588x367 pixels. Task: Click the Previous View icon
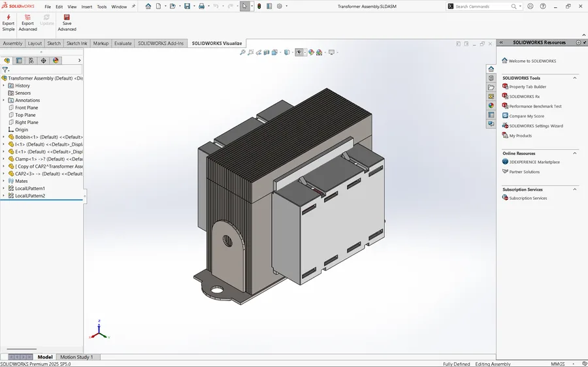258,52
